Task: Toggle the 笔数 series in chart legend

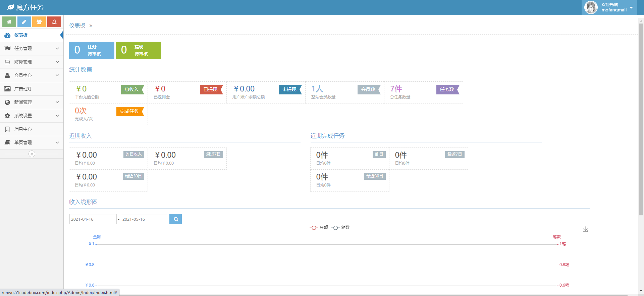Action: [341, 227]
